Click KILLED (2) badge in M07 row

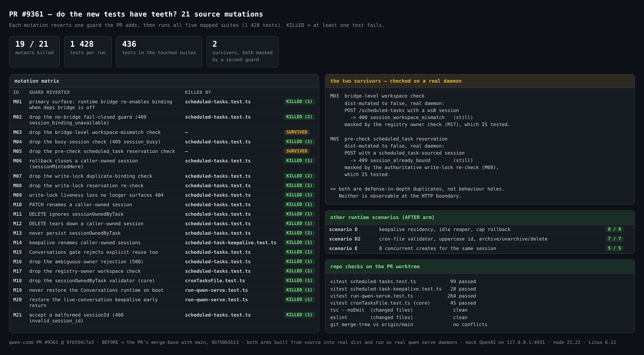[299, 176]
